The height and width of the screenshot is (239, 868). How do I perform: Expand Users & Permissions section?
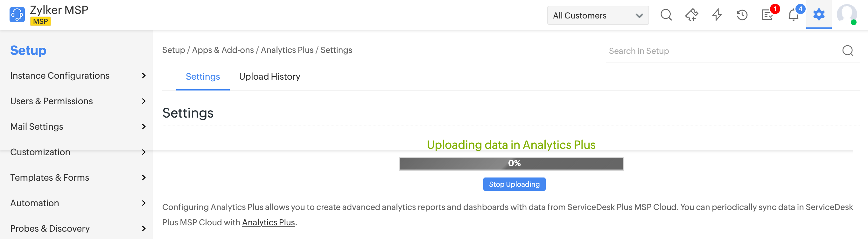[144, 101]
